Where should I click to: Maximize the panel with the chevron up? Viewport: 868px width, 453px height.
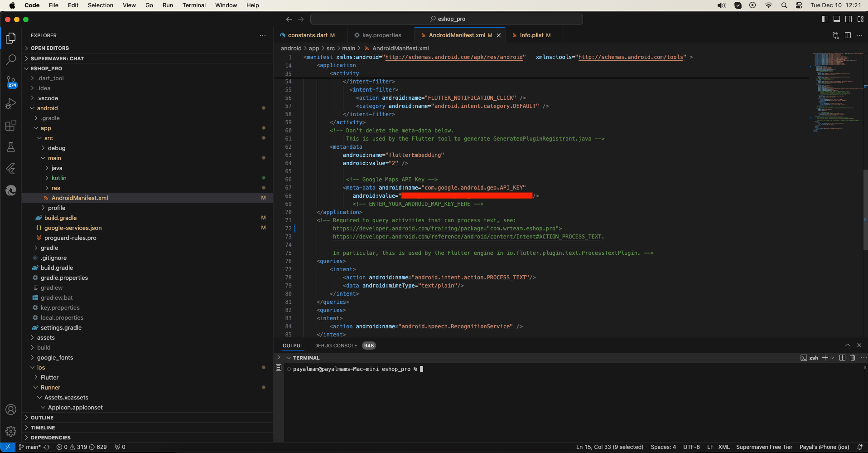tap(848, 346)
